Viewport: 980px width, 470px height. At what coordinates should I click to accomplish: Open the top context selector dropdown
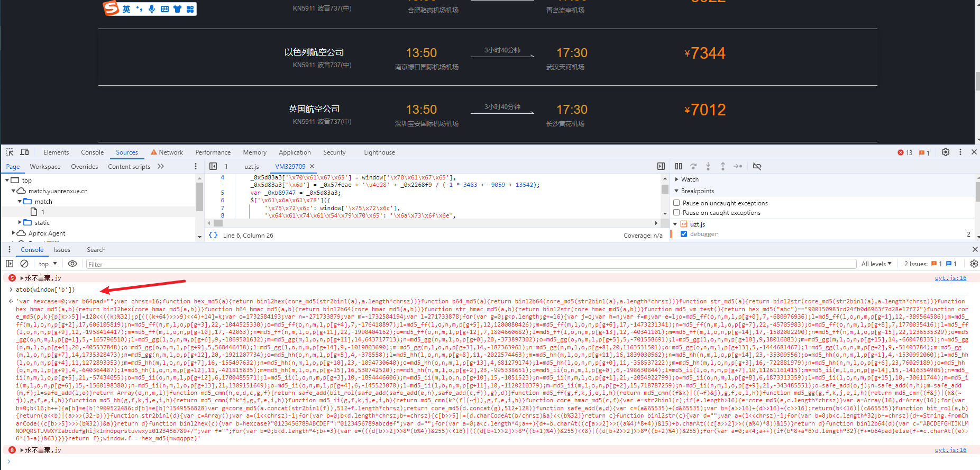point(48,264)
